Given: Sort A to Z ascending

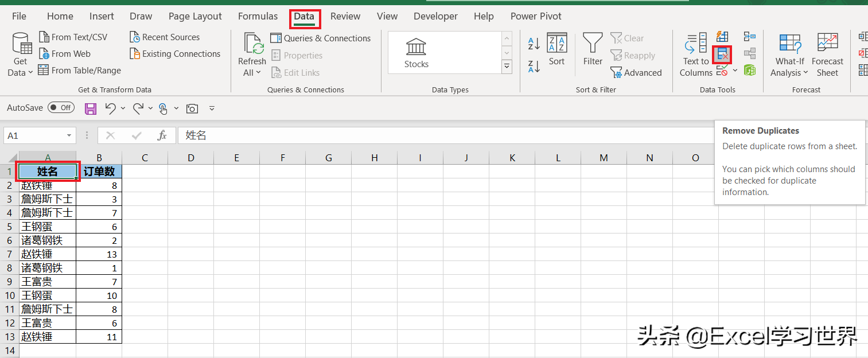Looking at the screenshot, I should coord(534,43).
